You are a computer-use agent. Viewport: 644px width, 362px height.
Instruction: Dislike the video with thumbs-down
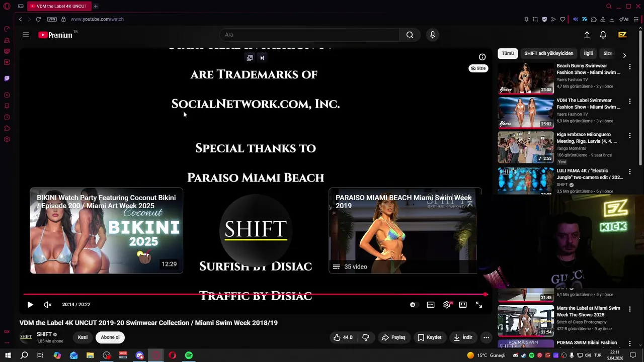(366, 337)
